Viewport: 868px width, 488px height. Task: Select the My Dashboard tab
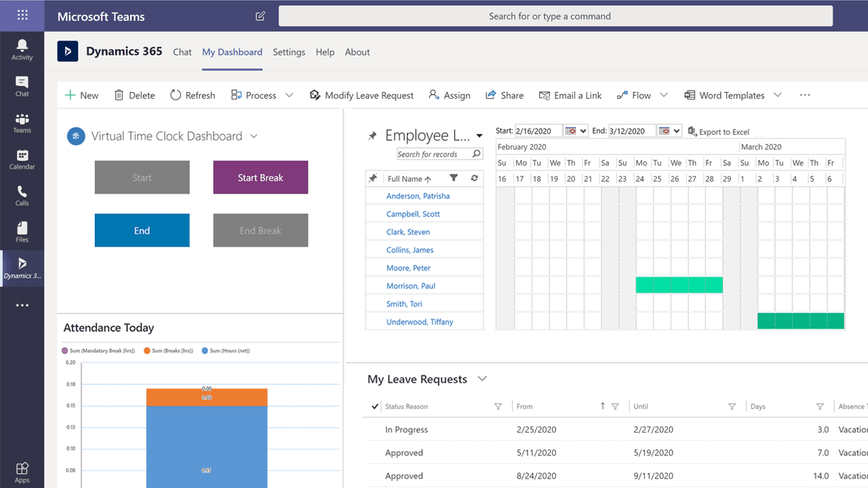(232, 52)
